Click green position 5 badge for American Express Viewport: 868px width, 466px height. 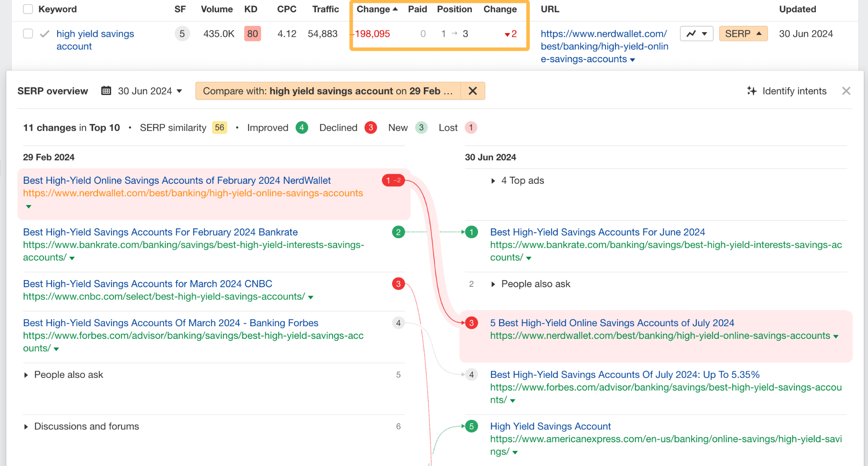coord(471,426)
